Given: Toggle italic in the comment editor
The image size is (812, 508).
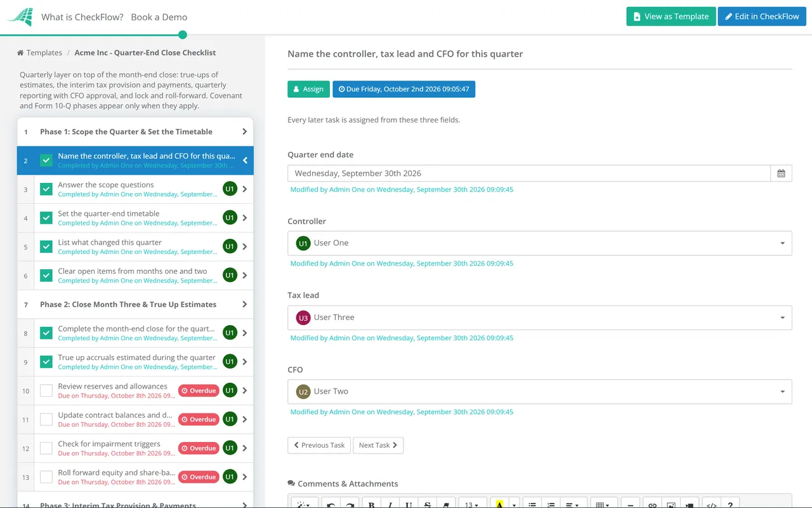Looking at the screenshot, I should (390, 504).
